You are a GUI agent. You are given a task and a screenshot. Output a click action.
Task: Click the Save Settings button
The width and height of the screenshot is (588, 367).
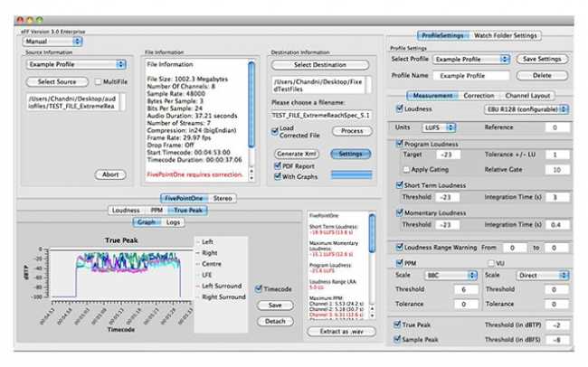(542, 59)
